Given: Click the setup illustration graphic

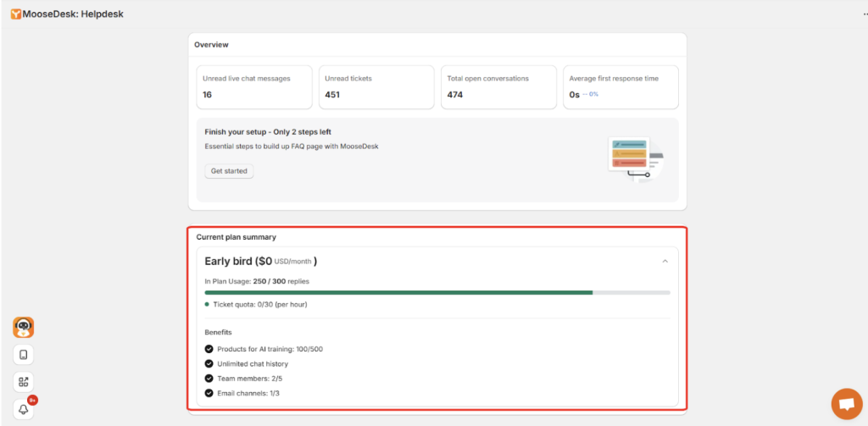Looking at the screenshot, I should point(636,158).
